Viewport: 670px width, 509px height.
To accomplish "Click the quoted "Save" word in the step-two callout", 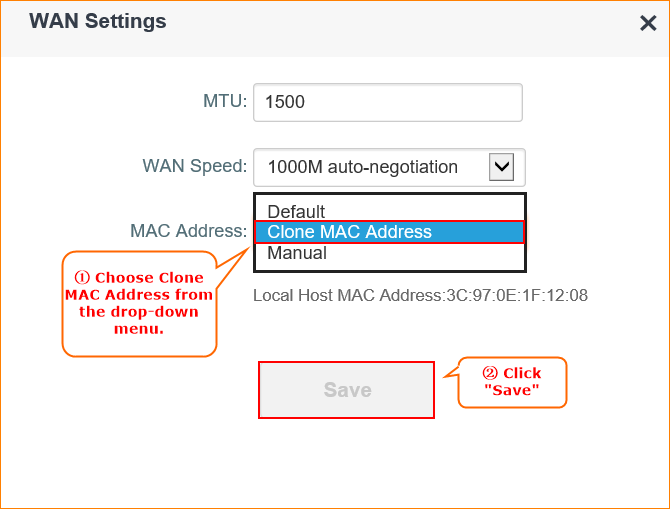I will tap(512, 390).
